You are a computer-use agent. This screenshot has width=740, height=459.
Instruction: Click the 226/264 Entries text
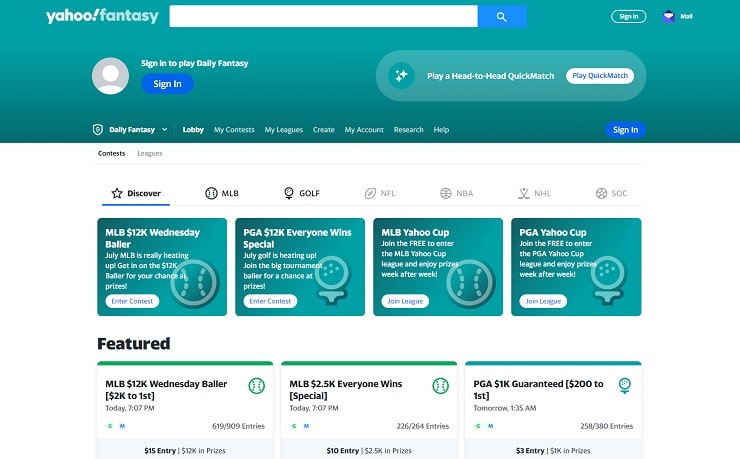pyautogui.click(x=423, y=426)
